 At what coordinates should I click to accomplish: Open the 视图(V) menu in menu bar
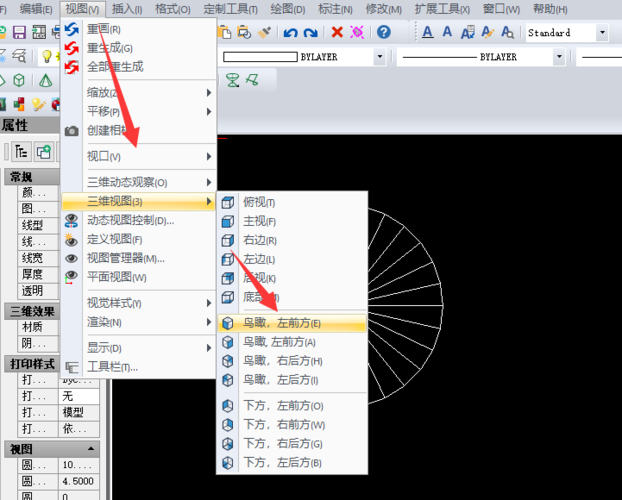click(x=82, y=9)
